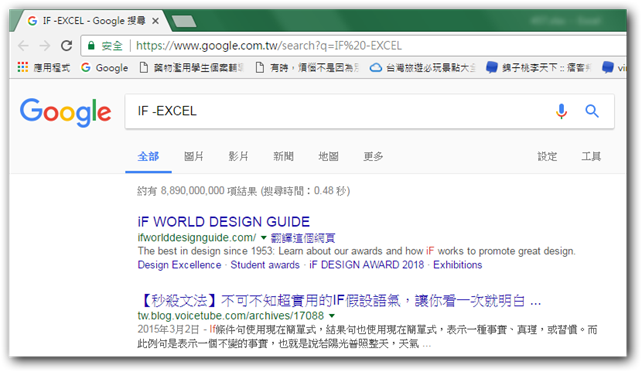The width and height of the screenshot is (642, 372).
Task: Open the 【秒殺文法】IF假設語氣 result
Action: pyautogui.click(x=339, y=301)
